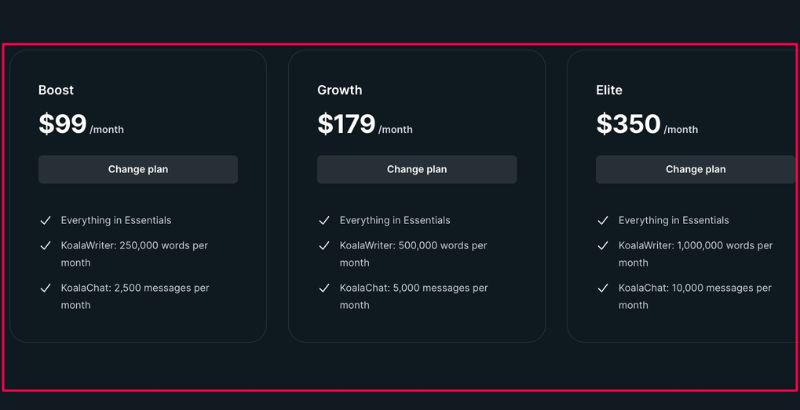Click the Boost plan's Change plan button
Screen dimensions: 800x410
pyautogui.click(x=138, y=169)
